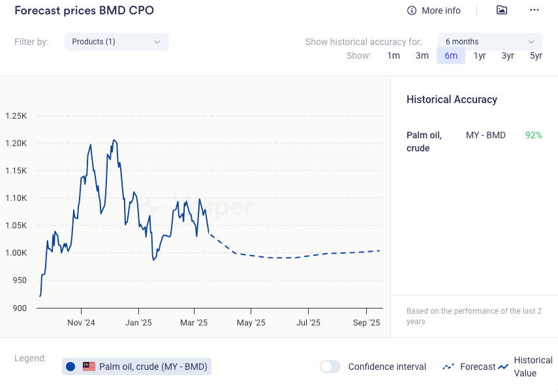This screenshot has width=558, height=392.
Task: Click the chevron arrow on Products filter
Action: (157, 42)
